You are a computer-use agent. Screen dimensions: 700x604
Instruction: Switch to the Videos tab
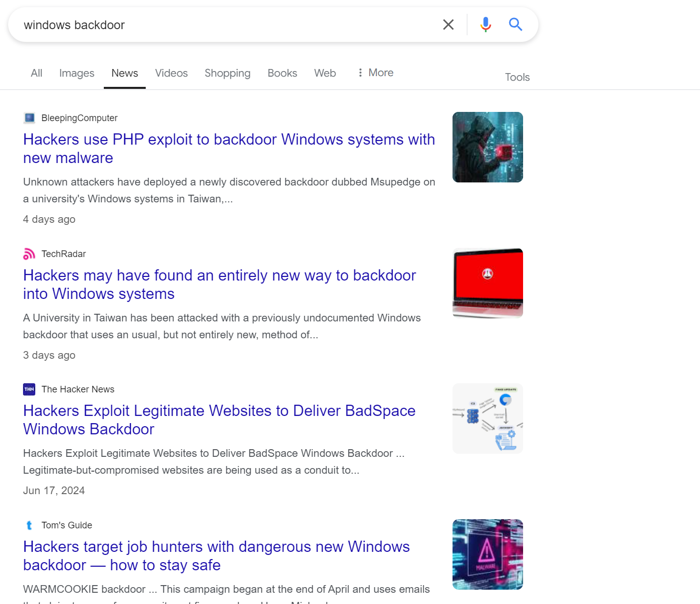171,73
